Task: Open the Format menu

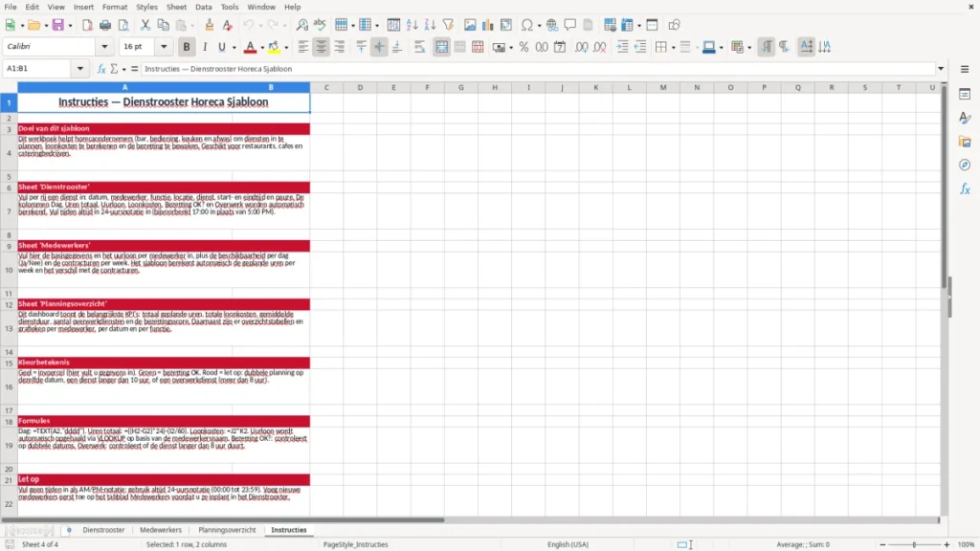Action: click(x=115, y=7)
